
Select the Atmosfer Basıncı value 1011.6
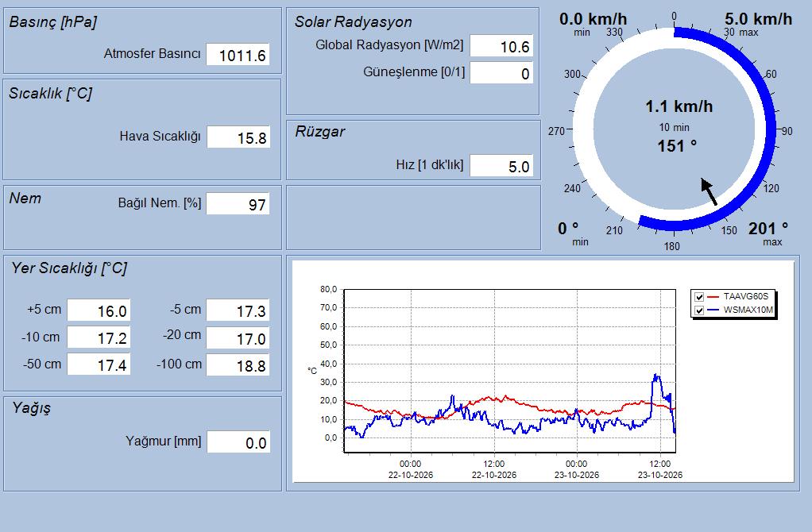point(238,55)
